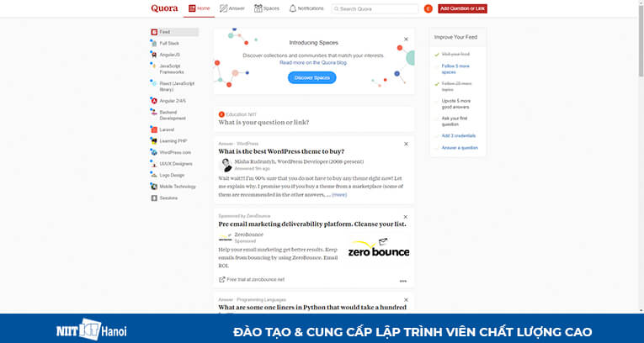Viewport: 644px width, 343px height.
Task: Click the Spaces icon in the header
Action: (258, 8)
